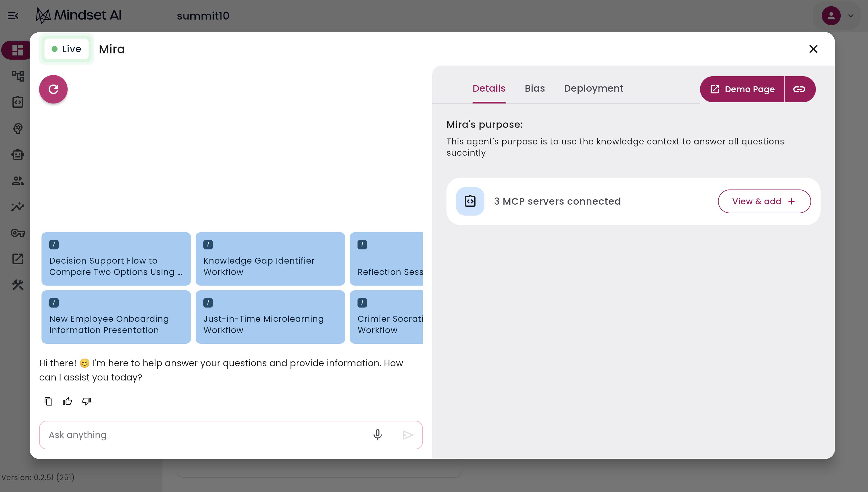
Task: Click the summit10 workspace name
Action: 203,16
